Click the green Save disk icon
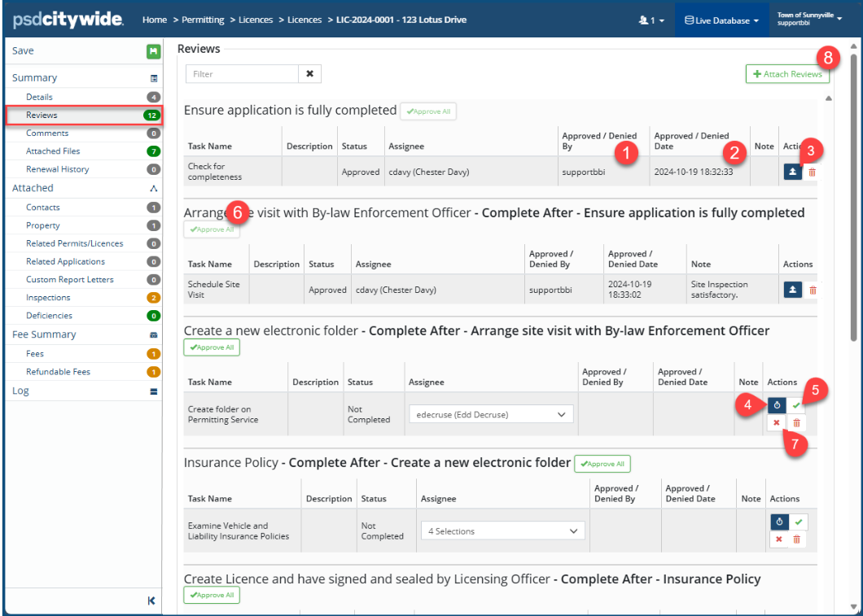Image resolution: width=863 pixels, height=616 pixels. click(153, 51)
